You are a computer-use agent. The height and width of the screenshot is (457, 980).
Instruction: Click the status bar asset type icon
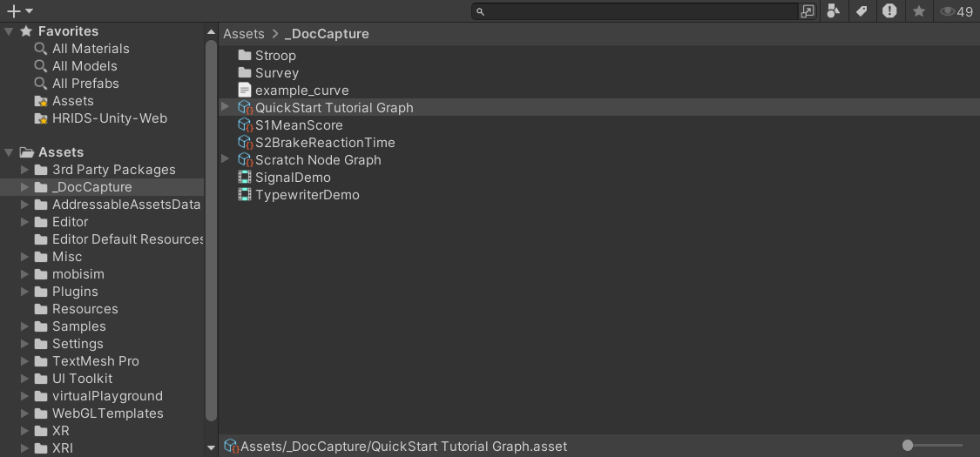[232, 447]
